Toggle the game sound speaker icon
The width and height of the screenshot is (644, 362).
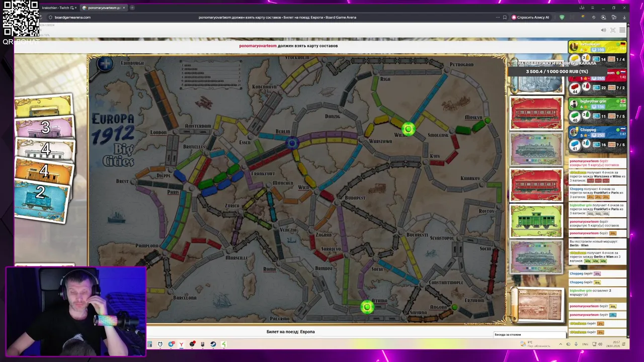click(603, 31)
